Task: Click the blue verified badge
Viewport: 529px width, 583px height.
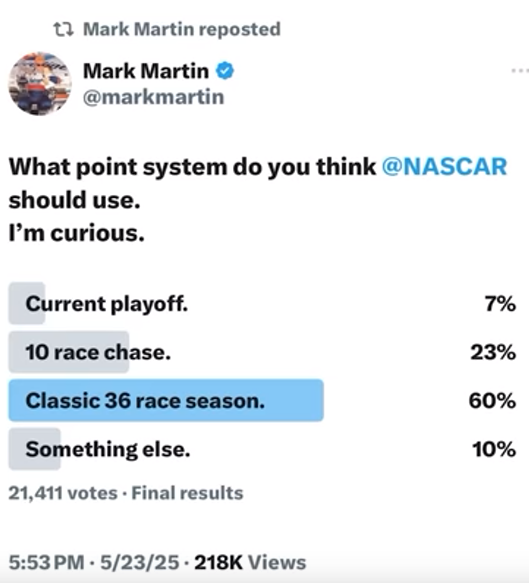Action: click(225, 71)
